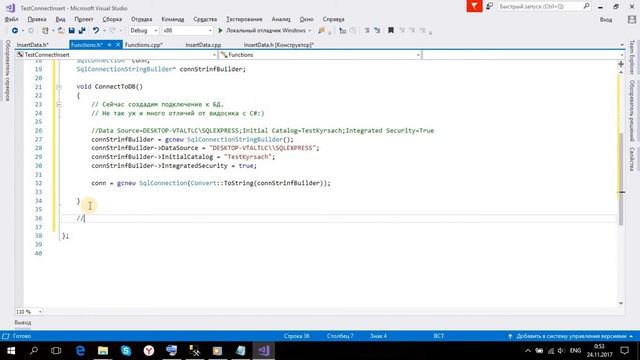Switch to the InsertData.h tab
This screenshot has height=360, width=640.
click(x=33, y=45)
